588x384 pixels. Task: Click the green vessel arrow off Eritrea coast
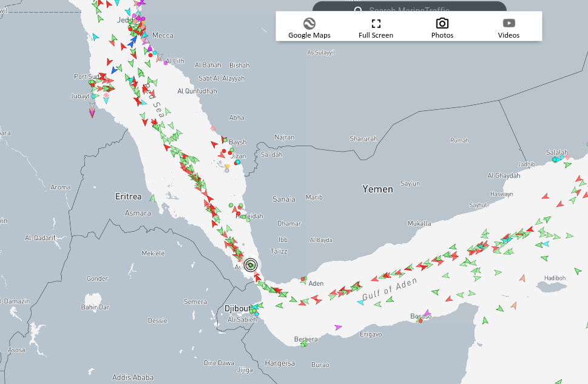point(152,198)
